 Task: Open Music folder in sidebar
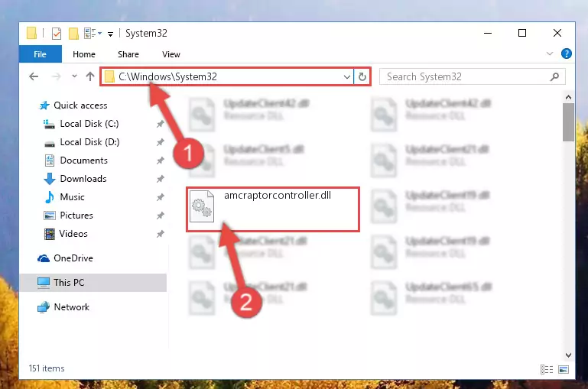[x=72, y=197]
